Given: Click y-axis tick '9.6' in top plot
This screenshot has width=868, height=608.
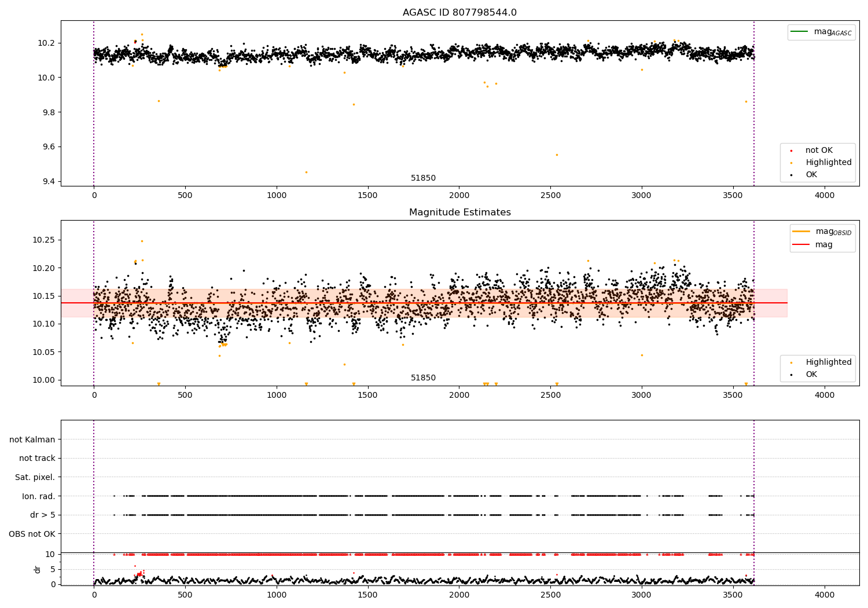Looking at the screenshot, I should coord(49,147).
